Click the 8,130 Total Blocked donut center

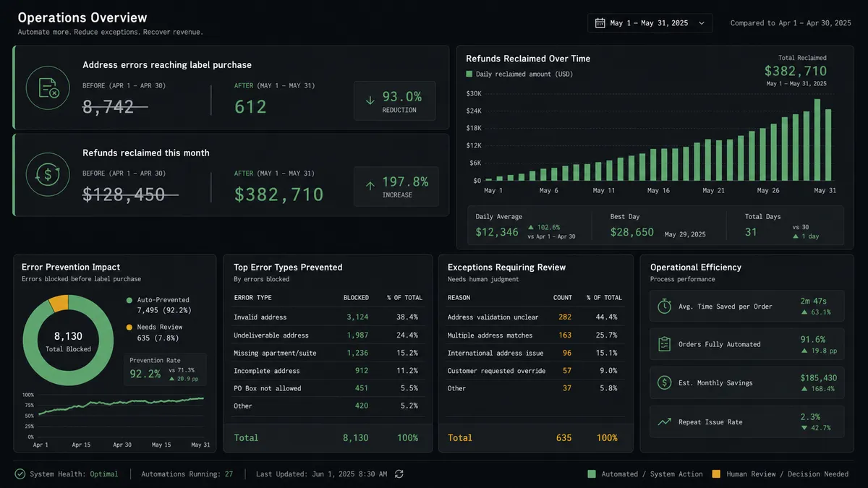tap(69, 341)
